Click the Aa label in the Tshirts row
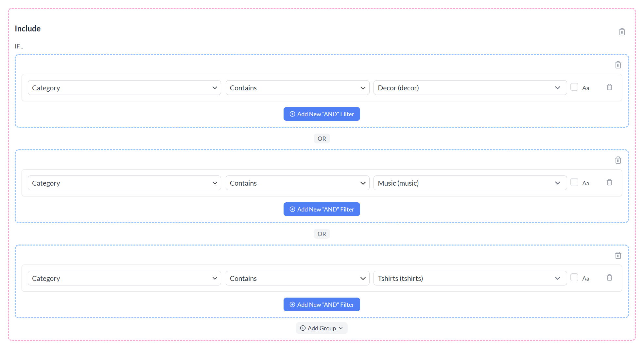 [585, 279]
